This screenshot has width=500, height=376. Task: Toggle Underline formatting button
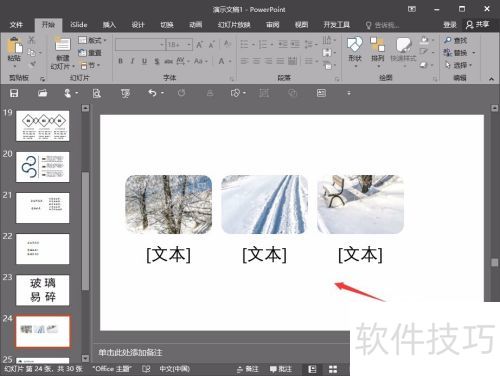(x=144, y=61)
